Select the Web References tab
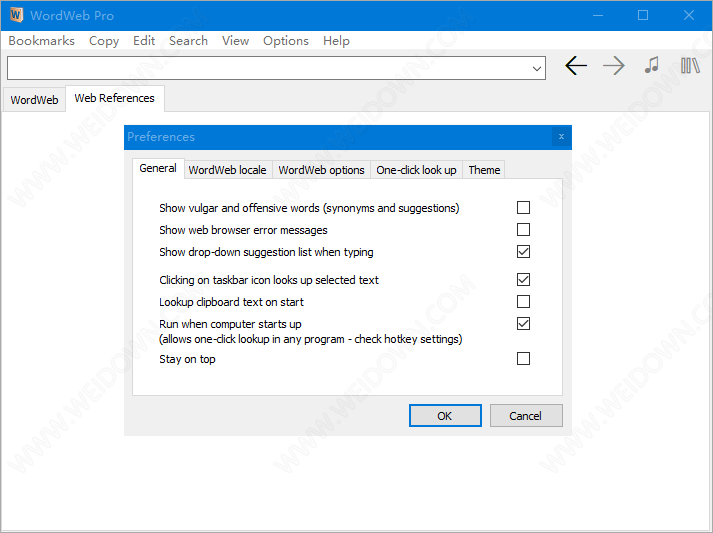The width and height of the screenshot is (713, 533). [115, 98]
